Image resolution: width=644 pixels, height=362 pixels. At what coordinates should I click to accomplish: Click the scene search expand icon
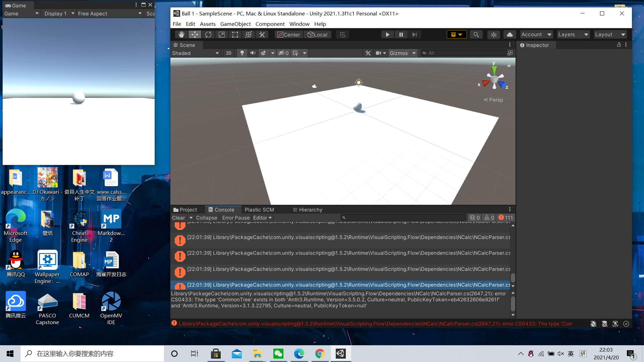click(510, 53)
